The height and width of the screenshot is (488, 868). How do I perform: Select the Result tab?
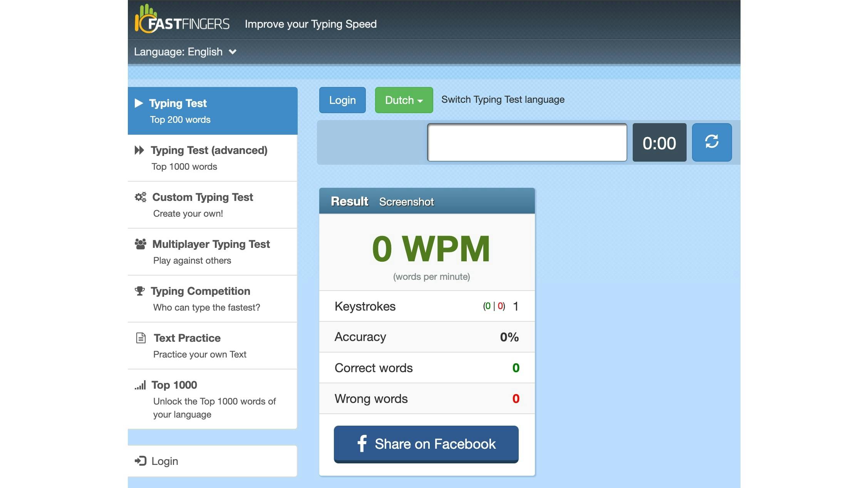click(x=349, y=201)
